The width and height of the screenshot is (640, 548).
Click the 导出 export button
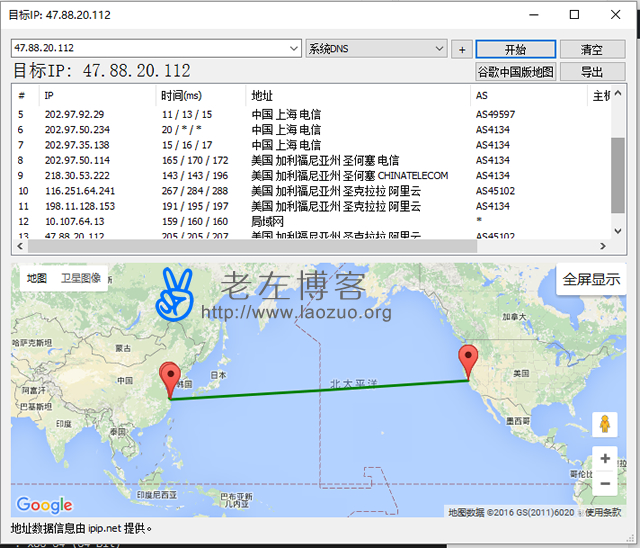[592, 72]
